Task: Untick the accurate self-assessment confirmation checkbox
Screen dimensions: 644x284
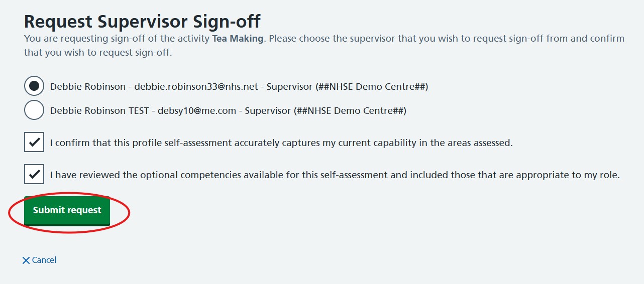Action: tap(34, 142)
